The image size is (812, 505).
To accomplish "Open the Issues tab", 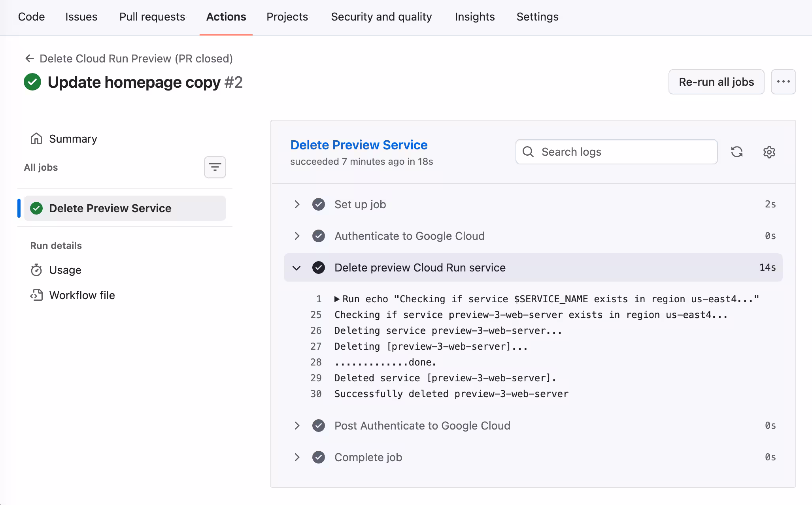I will (x=81, y=17).
